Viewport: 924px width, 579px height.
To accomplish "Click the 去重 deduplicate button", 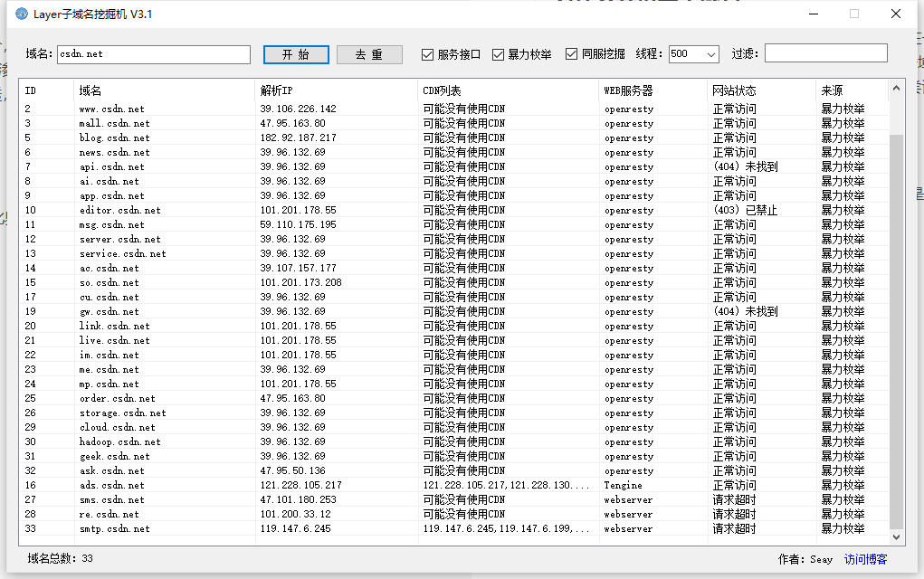I will tap(369, 55).
